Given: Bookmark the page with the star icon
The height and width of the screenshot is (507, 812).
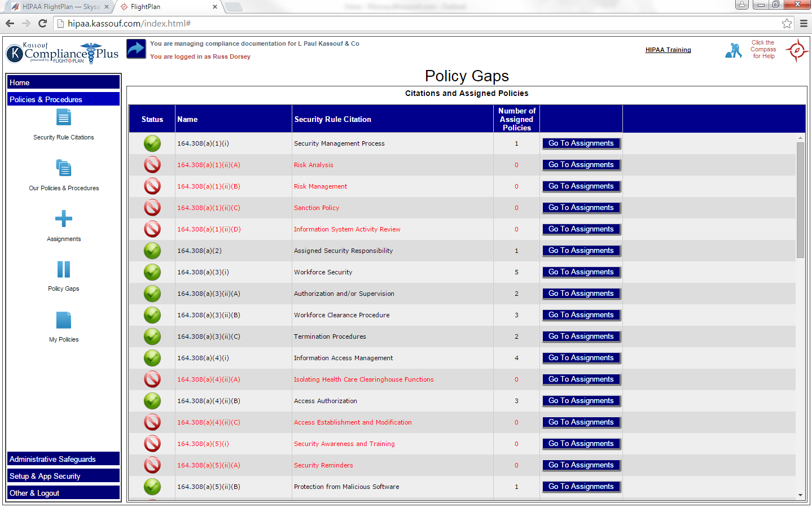Looking at the screenshot, I should click(x=787, y=23).
